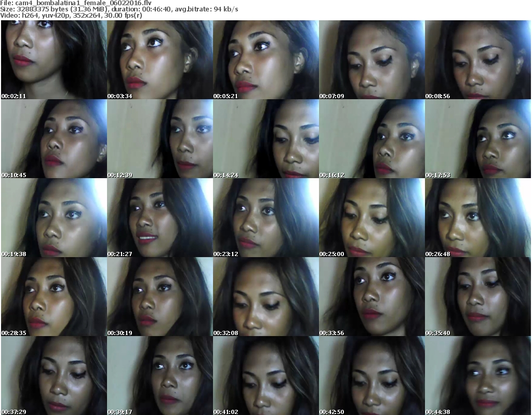
Task: View the 00:44:38 thumbnail
Action: click(478, 376)
